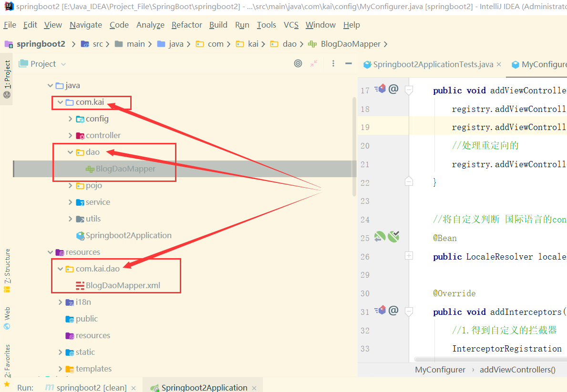Select the static folder row
Image resolution: width=567 pixels, height=392 pixels.
[x=185, y=352]
